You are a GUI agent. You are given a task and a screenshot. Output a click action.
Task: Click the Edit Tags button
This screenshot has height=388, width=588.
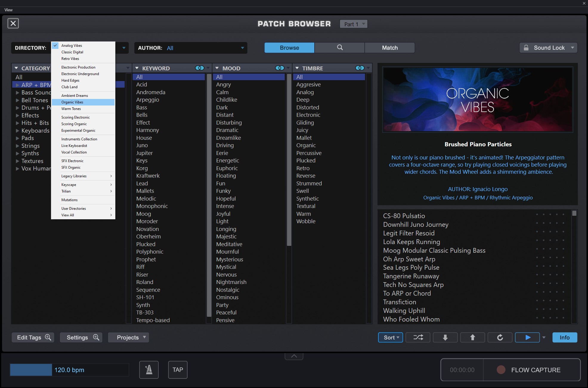click(x=33, y=337)
